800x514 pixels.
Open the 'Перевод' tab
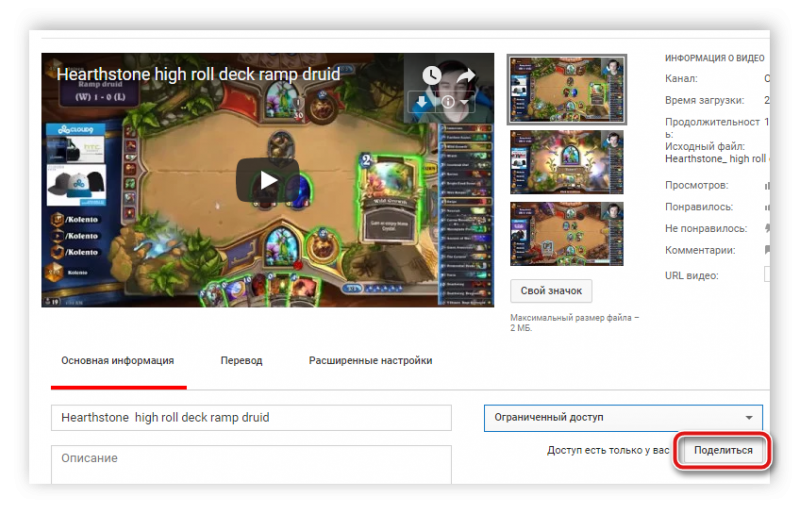pyautogui.click(x=241, y=360)
